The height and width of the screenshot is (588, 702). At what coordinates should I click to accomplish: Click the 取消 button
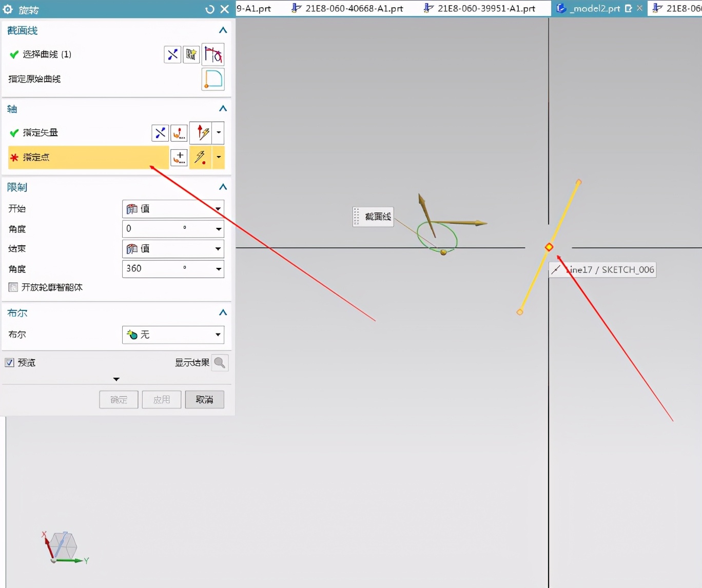(205, 400)
